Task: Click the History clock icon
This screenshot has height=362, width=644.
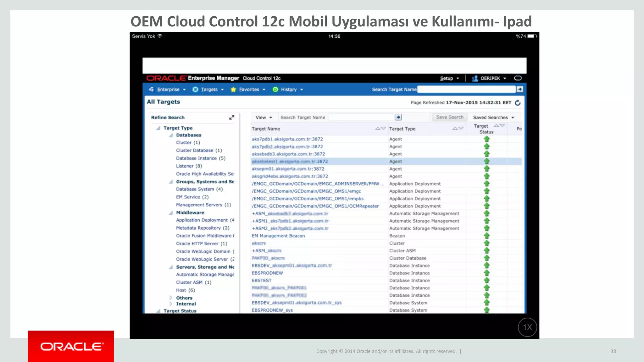Action: click(x=275, y=90)
